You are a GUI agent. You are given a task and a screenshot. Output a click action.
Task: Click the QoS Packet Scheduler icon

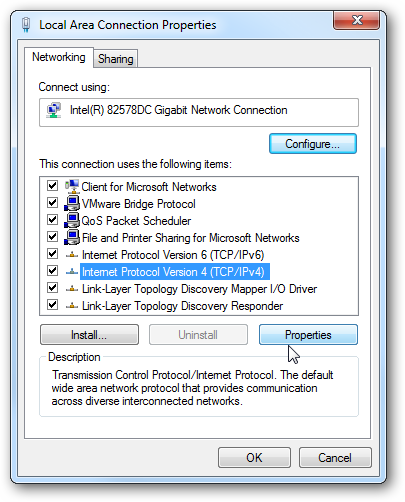[72, 220]
